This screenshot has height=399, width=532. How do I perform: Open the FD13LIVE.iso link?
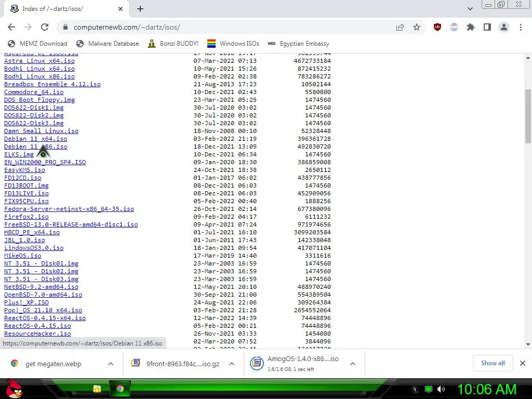point(26,193)
